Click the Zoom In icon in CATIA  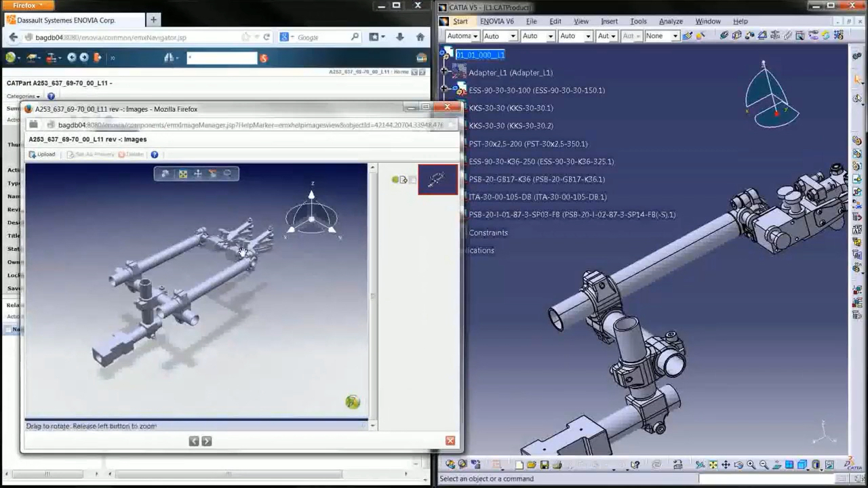coord(751,464)
